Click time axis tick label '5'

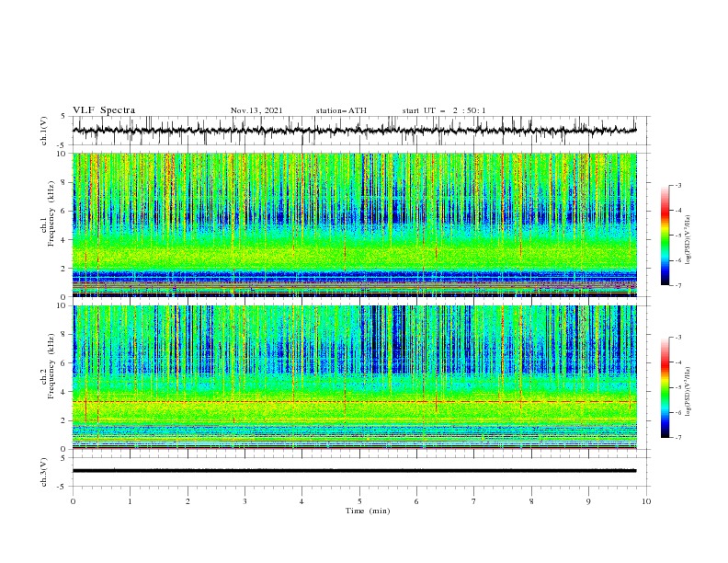(359, 501)
